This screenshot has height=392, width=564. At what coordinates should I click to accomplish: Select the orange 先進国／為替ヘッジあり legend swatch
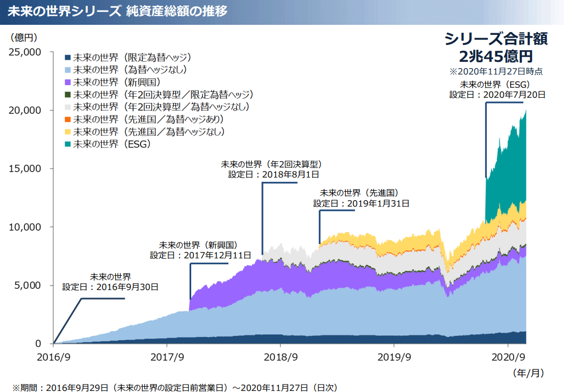click(68, 119)
